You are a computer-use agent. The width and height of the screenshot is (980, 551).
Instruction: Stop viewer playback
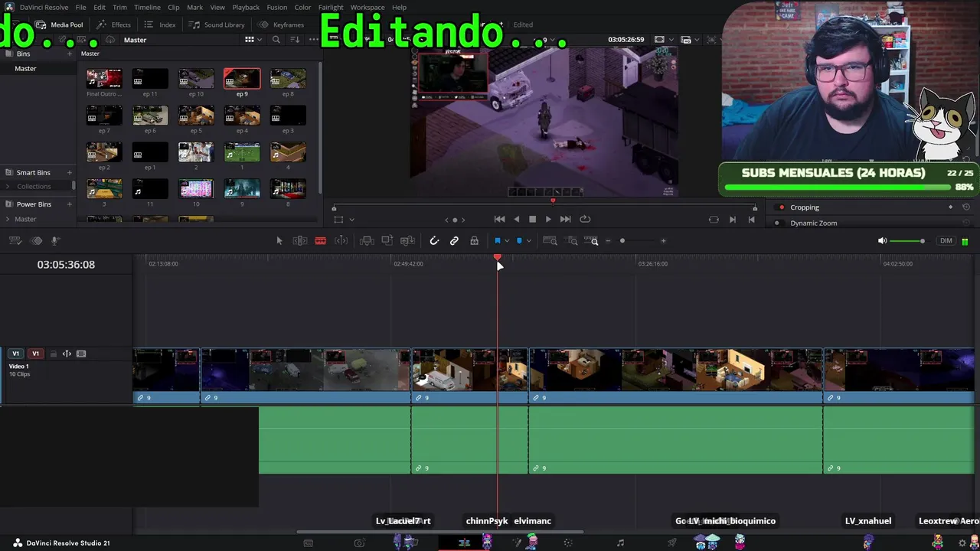coord(532,220)
